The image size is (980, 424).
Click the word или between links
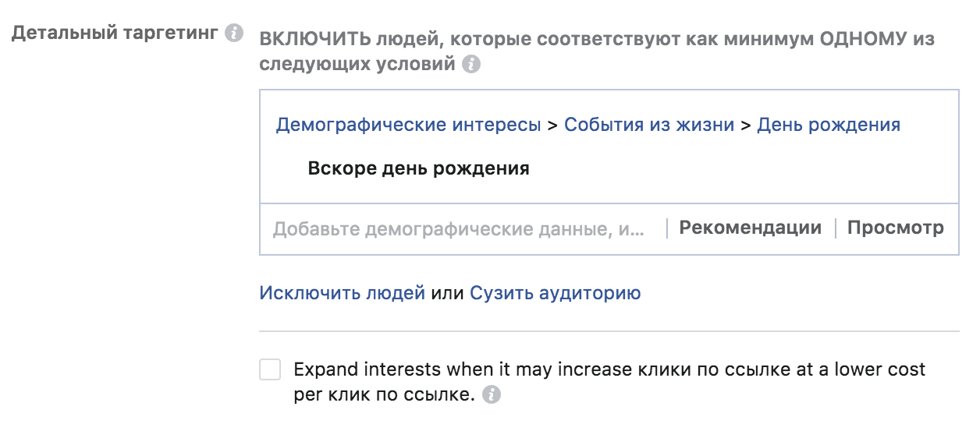(448, 293)
